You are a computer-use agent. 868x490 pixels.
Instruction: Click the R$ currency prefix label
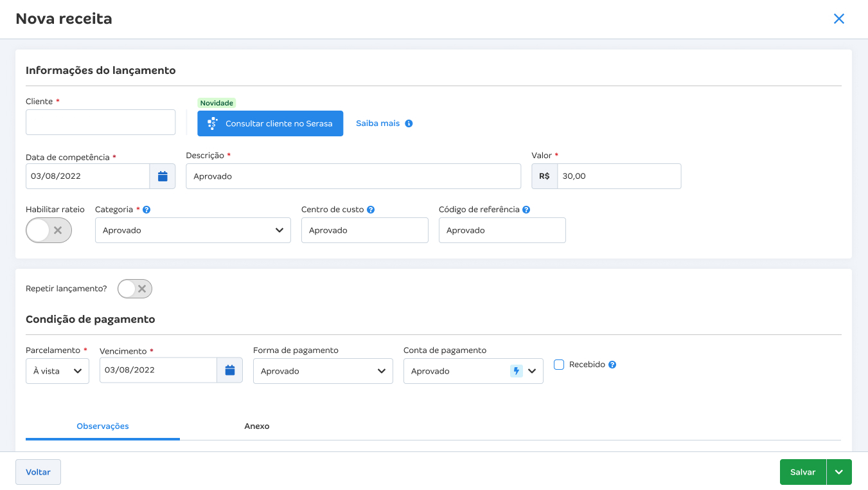point(544,176)
